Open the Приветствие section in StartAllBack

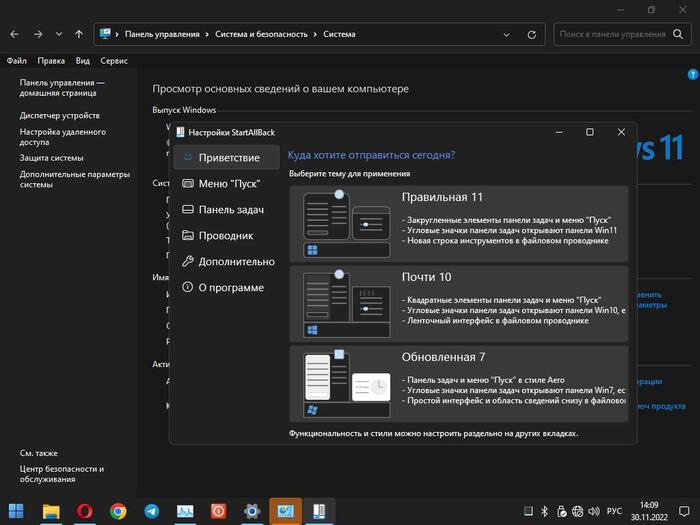(227, 158)
